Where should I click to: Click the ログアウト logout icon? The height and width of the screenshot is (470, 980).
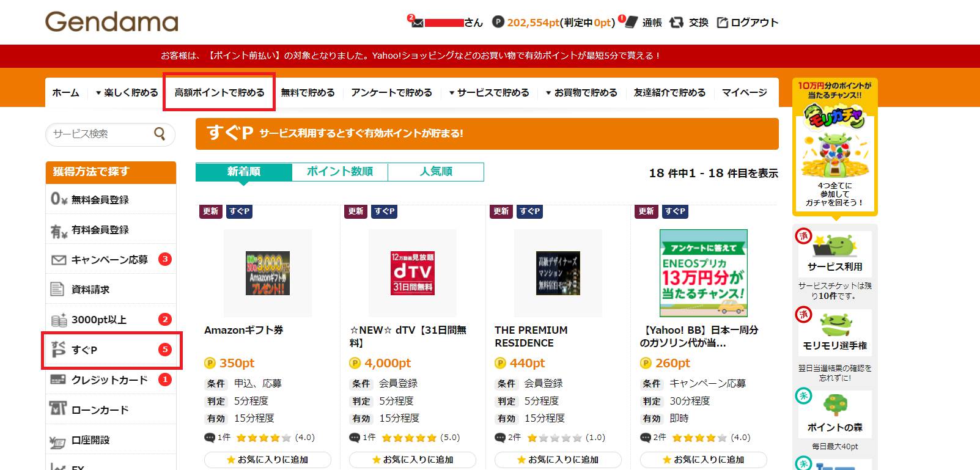coord(723,22)
